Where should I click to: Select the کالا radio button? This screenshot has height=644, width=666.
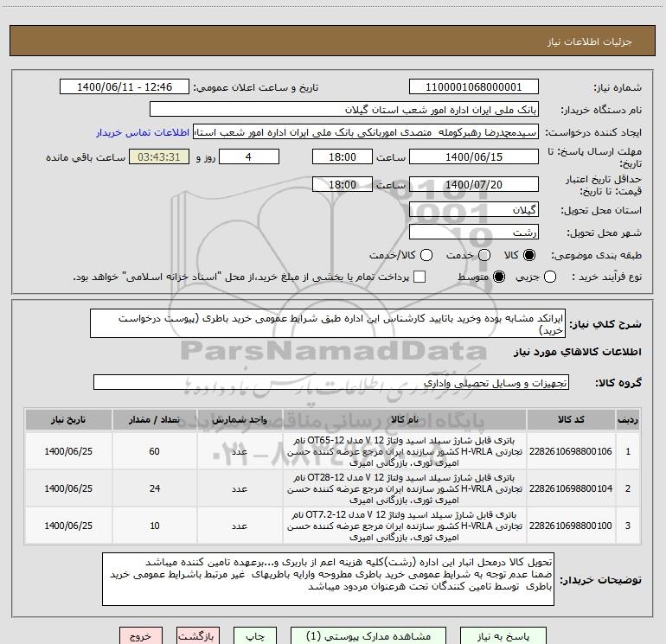pos(529,255)
